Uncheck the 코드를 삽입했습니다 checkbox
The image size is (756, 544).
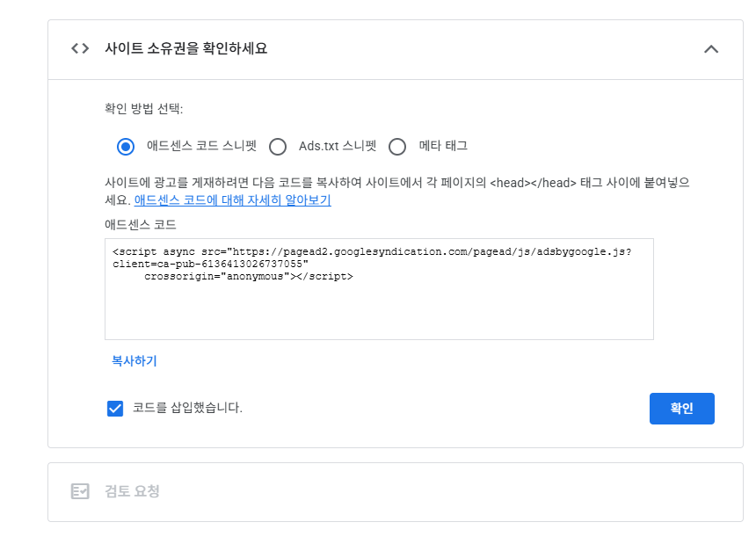[x=115, y=408]
